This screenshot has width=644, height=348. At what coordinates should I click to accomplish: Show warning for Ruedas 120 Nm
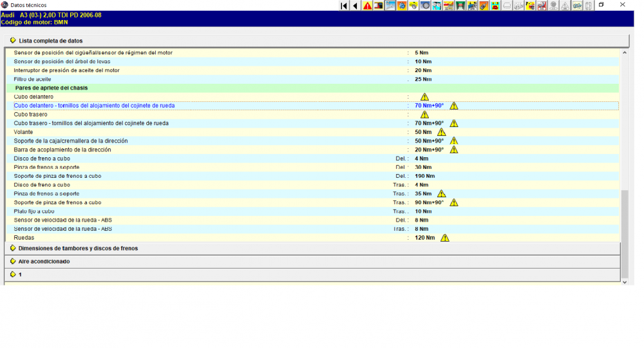(444, 238)
